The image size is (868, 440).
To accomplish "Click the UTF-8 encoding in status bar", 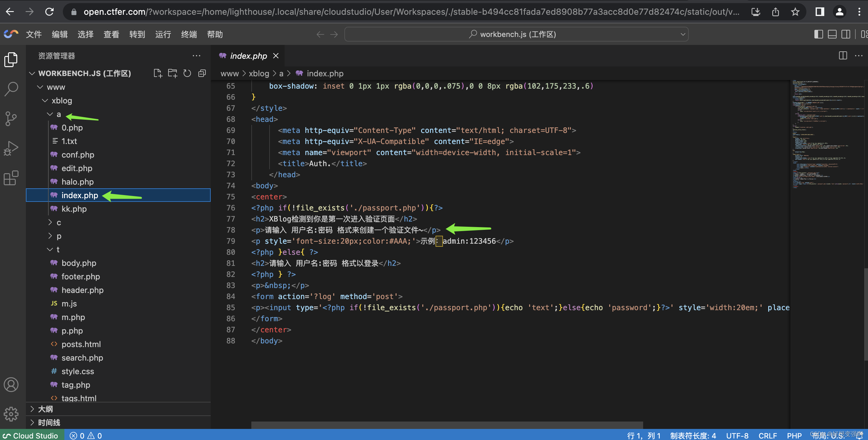I will point(737,435).
